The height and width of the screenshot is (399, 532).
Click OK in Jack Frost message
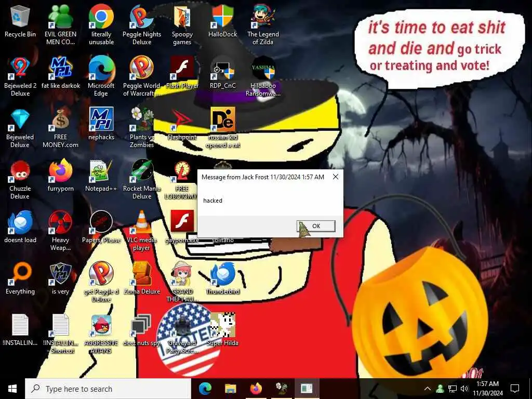coord(316,226)
